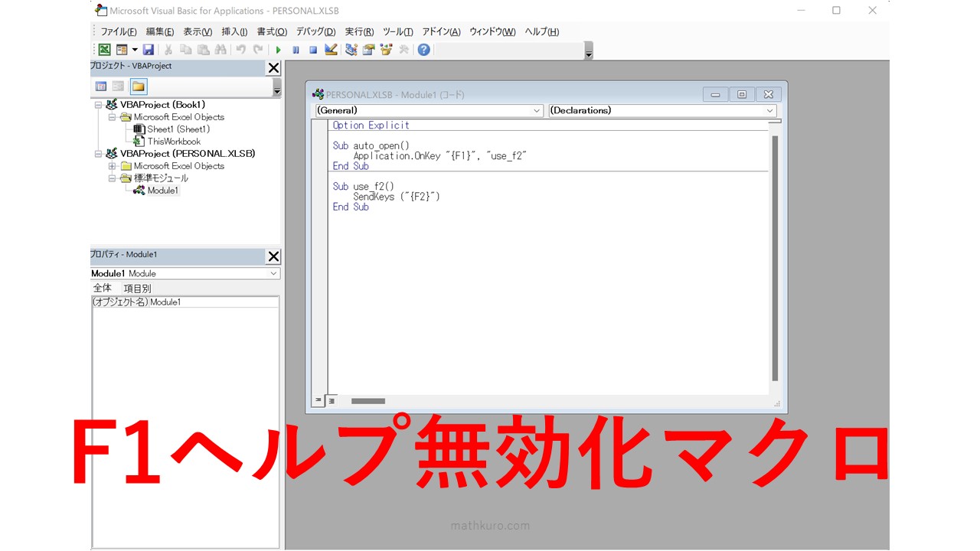
Task: Collapse Microsoft Excel Objects under Book1
Action: pyautogui.click(x=112, y=117)
